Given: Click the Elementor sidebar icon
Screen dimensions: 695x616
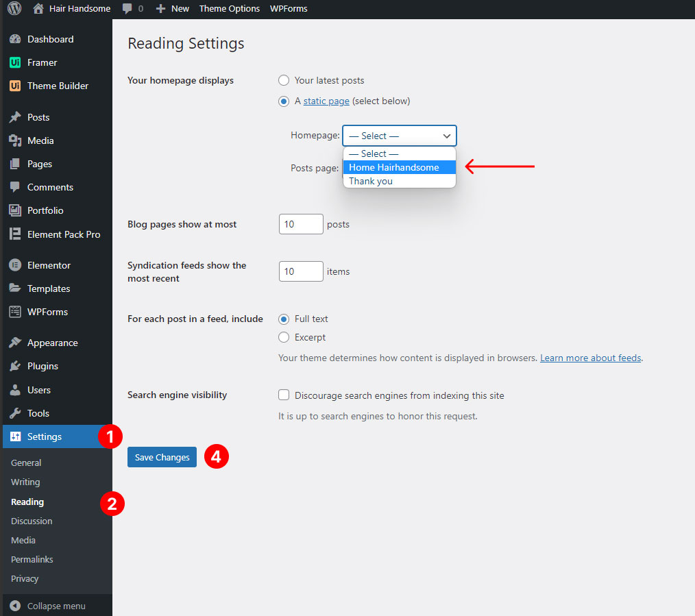Looking at the screenshot, I should click(x=15, y=266).
